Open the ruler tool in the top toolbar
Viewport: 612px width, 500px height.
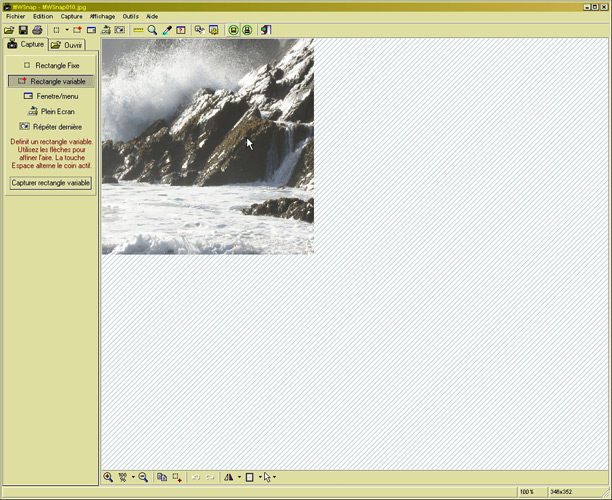tap(138, 30)
